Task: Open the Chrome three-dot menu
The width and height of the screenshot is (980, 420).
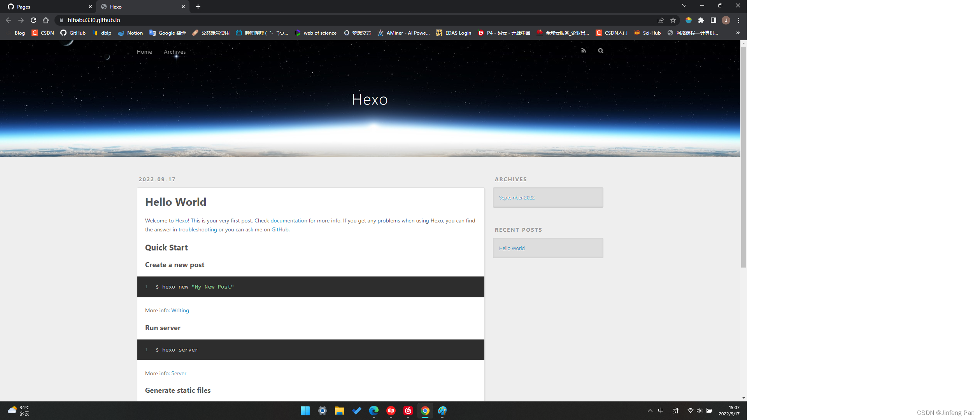Action: pos(738,20)
